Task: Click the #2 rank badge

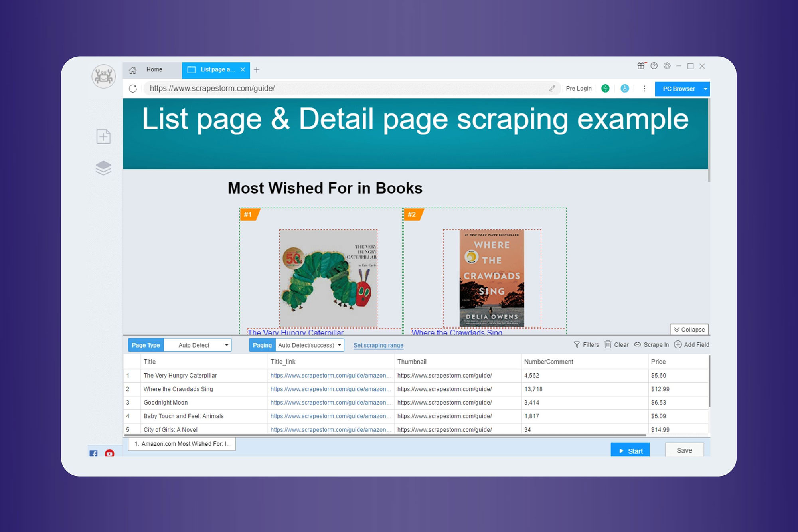Action: tap(413, 214)
